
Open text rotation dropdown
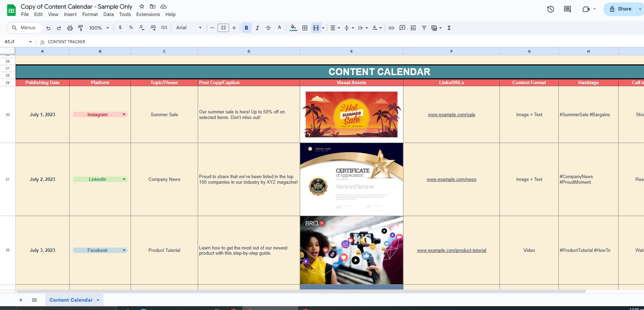(x=377, y=28)
